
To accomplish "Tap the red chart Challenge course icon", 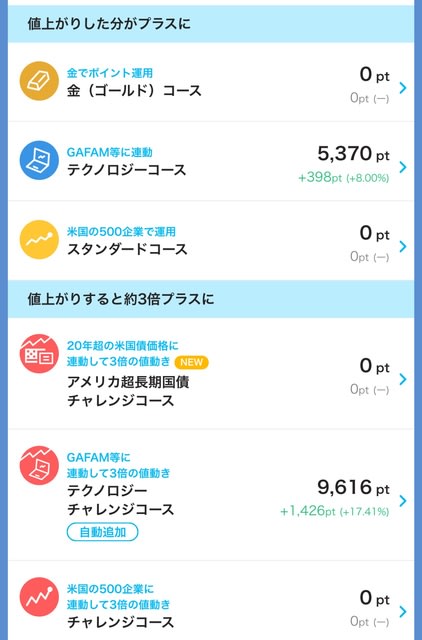I will point(39,597).
